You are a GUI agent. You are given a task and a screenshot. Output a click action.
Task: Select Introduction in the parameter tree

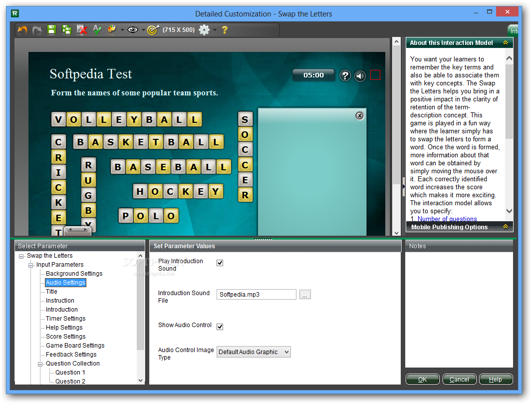pyautogui.click(x=62, y=310)
